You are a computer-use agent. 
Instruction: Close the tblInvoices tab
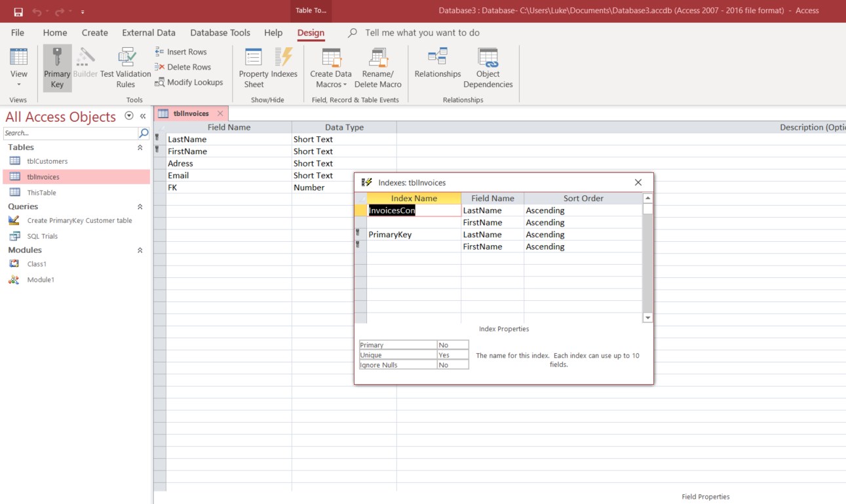point(220,113)
